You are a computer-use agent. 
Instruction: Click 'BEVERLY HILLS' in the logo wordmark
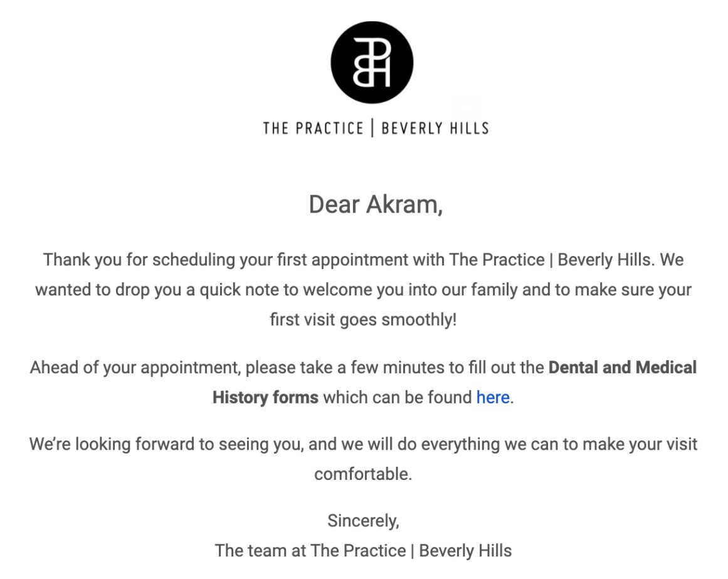click(435, 129)
